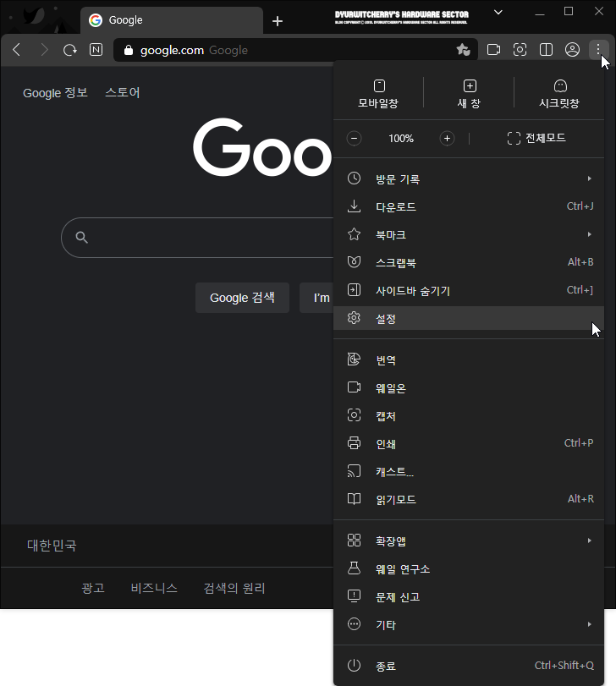Open the tab search dropdown arrow
The height and width of the screenshot is (686, 616).
click(498, 12)
